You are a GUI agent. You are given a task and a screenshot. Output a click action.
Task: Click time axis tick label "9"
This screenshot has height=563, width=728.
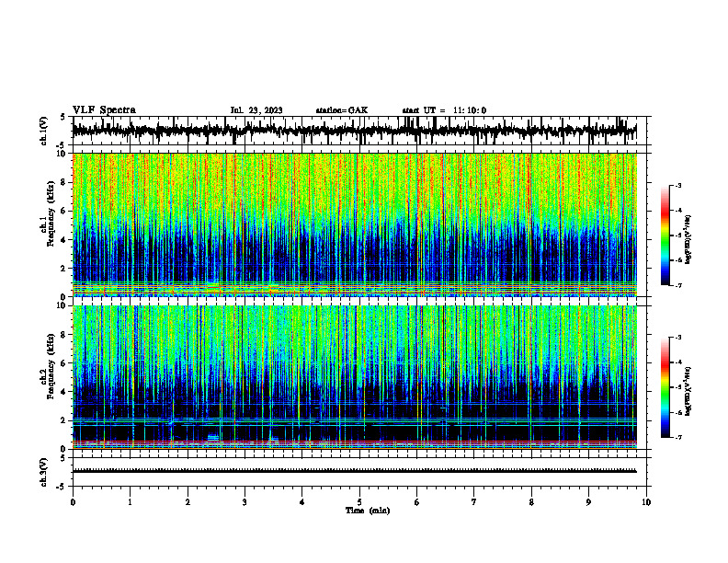click(x=588, y=502)
